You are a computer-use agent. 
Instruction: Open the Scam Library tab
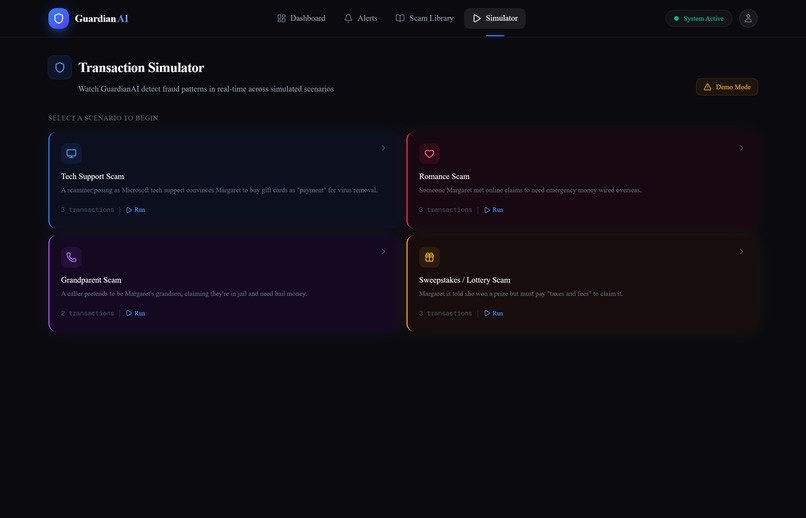coord(424,18)
